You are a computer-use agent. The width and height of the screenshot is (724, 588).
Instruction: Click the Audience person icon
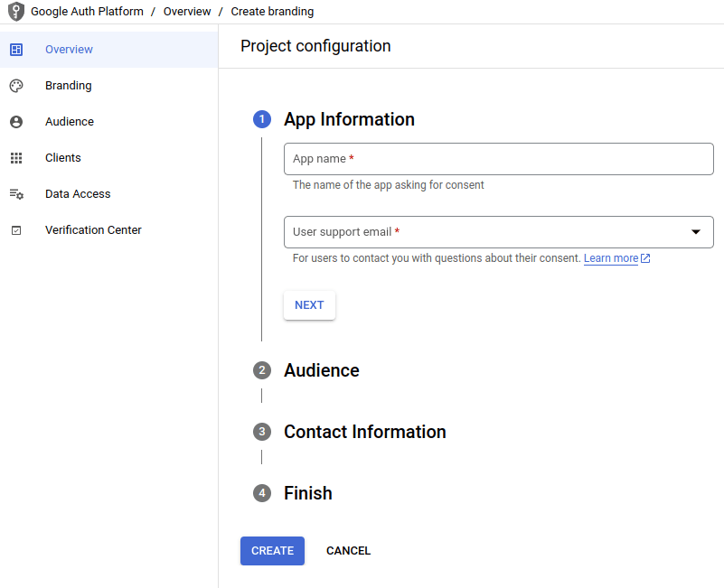tap(16, 122)
